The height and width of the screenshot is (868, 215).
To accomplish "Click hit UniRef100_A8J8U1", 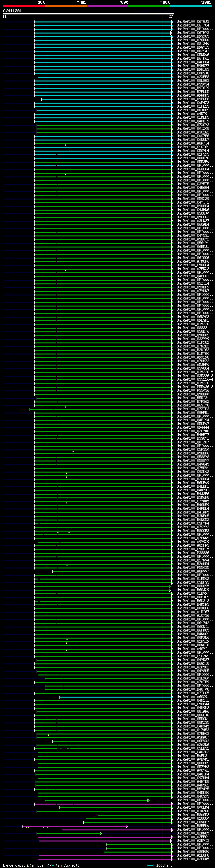I will tap(193, 111).
